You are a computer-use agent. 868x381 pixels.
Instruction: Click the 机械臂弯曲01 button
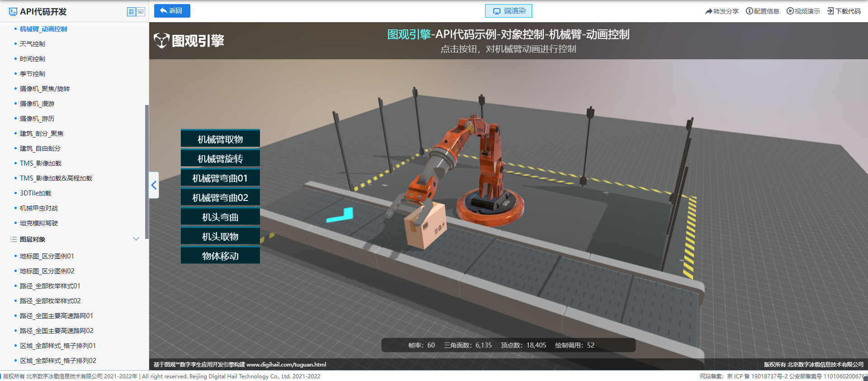(220, 178)
